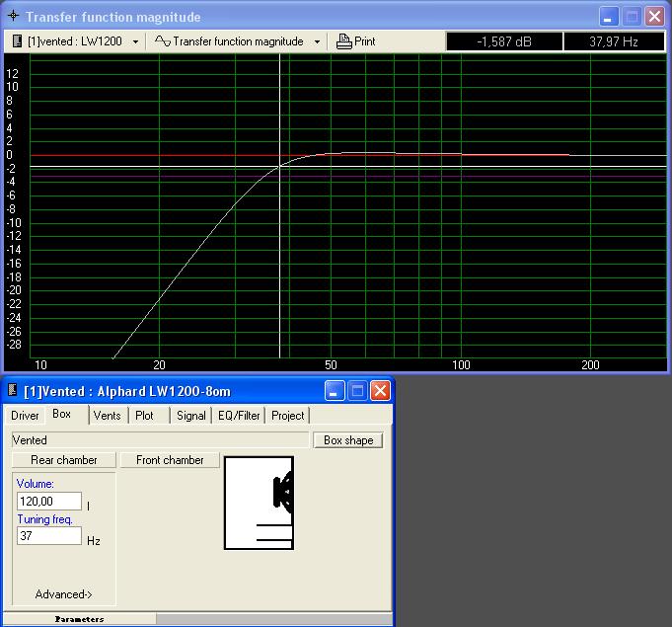Image resolution: width=672 pixels, height=627 pixels.
Task: Click the vented box diagram image
Action: coord(259,503)
